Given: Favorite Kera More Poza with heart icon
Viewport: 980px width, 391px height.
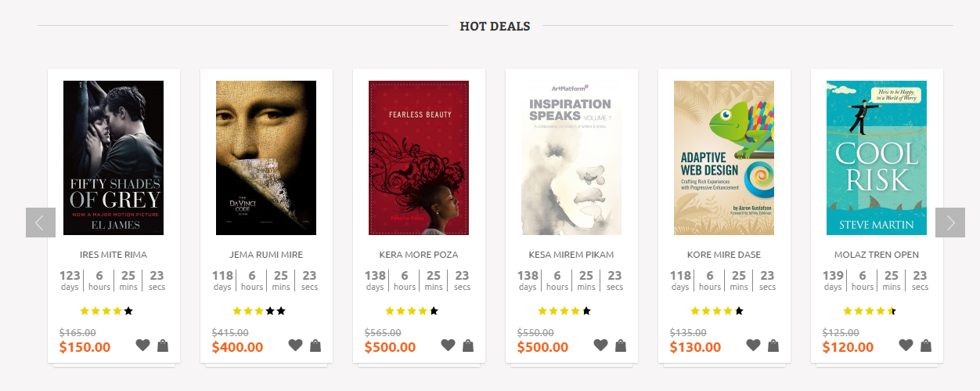Looking at the screenshot, I should pos(448,345).
